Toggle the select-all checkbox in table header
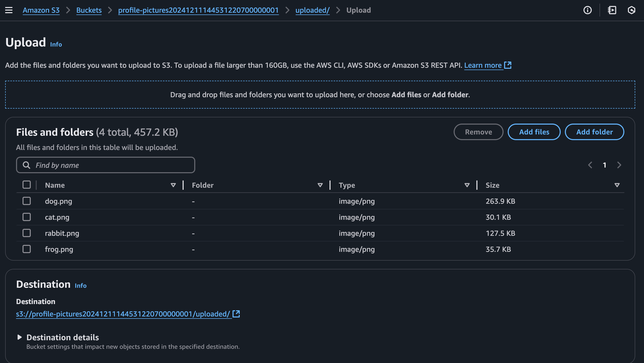This screenshot has width=644, height=363. click(x=27, y=185)
